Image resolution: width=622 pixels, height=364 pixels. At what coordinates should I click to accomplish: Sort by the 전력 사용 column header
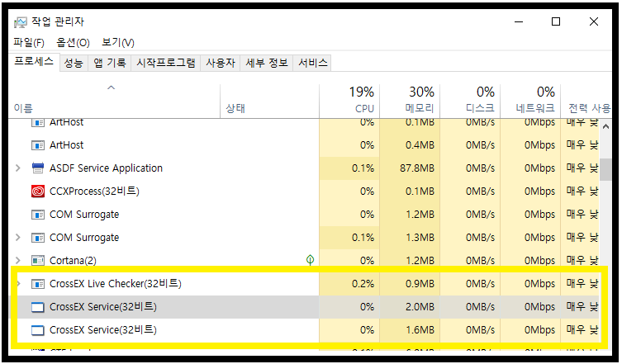[x=586, y=101]
